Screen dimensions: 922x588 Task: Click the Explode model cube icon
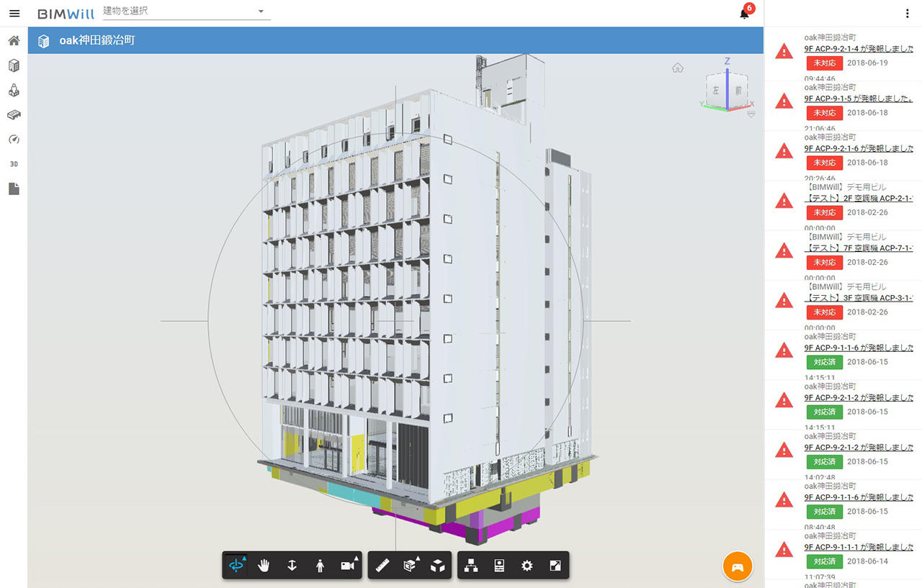tap(437, 566)
